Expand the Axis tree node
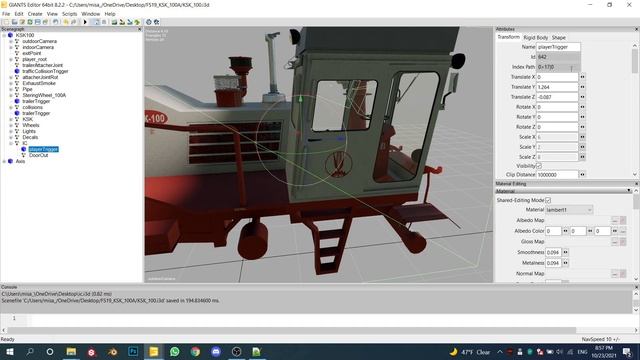Viewport: 640px width, 360px height. (x=4, y=161)
